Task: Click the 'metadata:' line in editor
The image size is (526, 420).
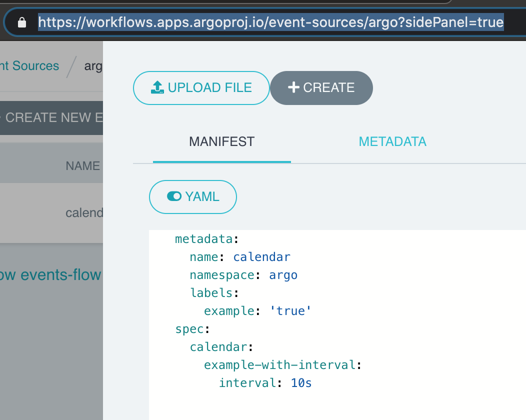Action: 206,239
